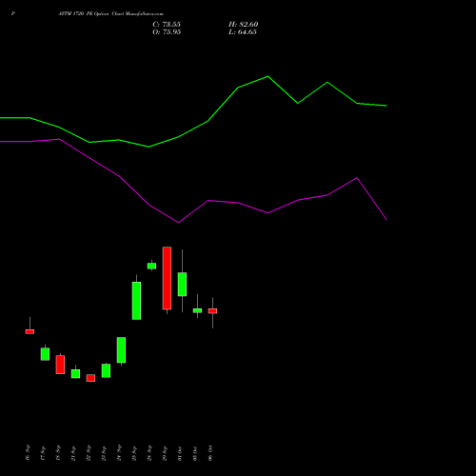
Task: Select the 29 Sep date label
Action: click(165, 452)
